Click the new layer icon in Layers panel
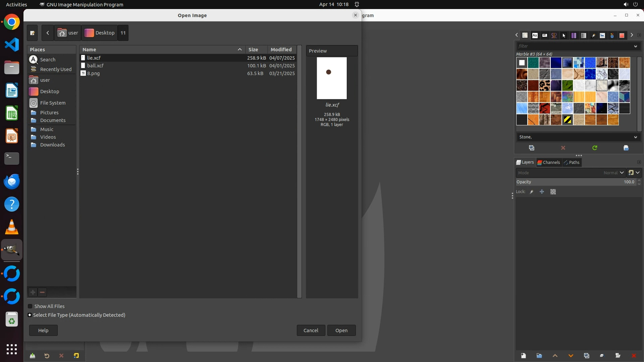 523,356
